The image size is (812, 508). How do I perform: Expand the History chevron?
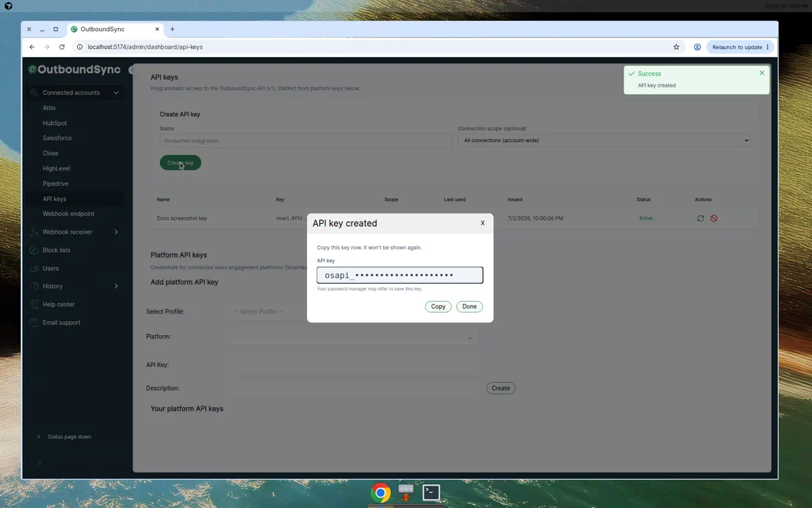pos(116,286)
